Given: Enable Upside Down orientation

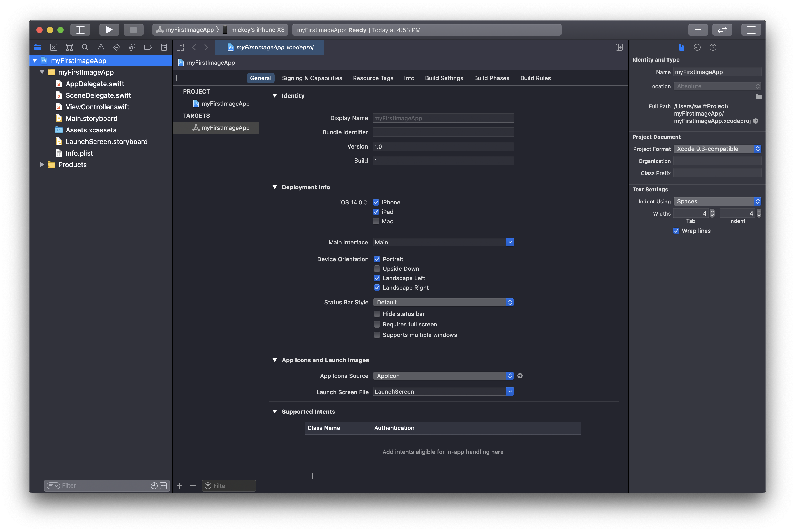Looking at the screenshot, I should 377,268.
